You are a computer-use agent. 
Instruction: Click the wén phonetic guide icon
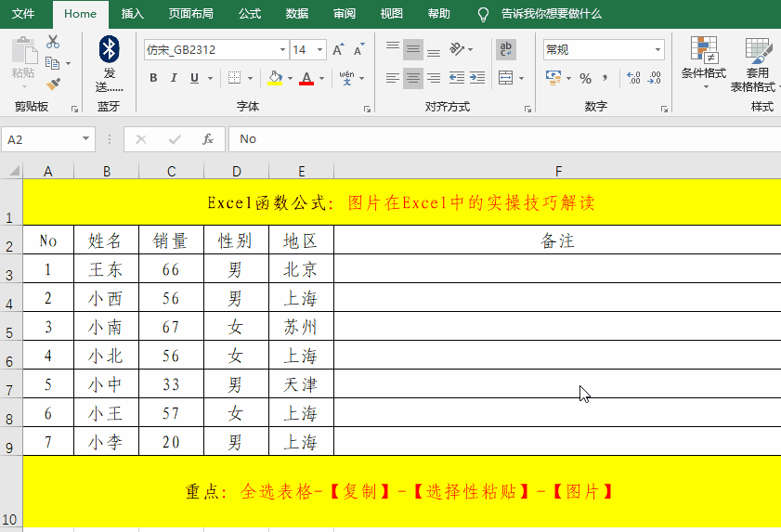pyautogui.click(x=346, y=78)
